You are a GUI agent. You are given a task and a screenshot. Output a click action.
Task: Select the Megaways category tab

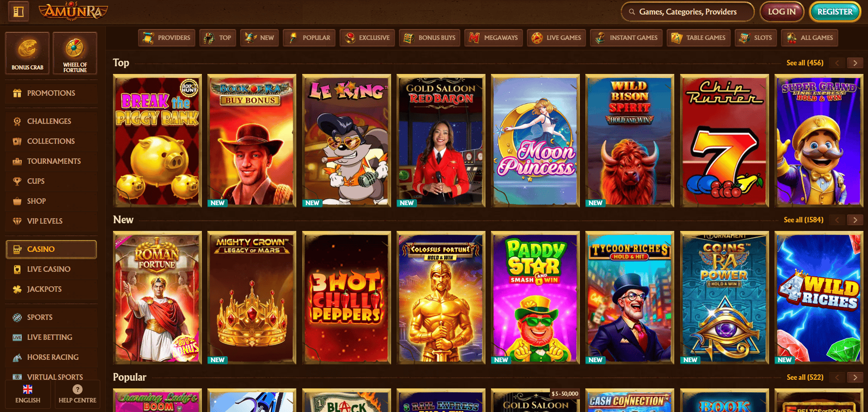[x=494, y=38]
